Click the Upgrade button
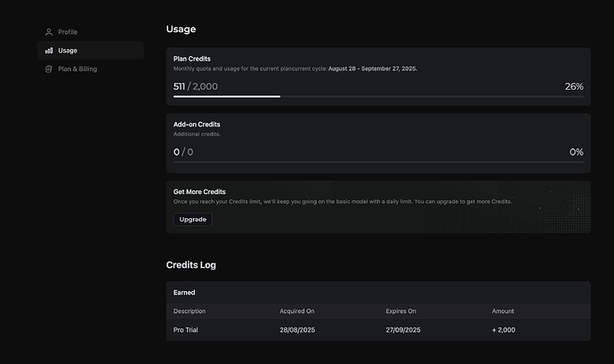The image size is (614, 364). [x=193, y=220]
